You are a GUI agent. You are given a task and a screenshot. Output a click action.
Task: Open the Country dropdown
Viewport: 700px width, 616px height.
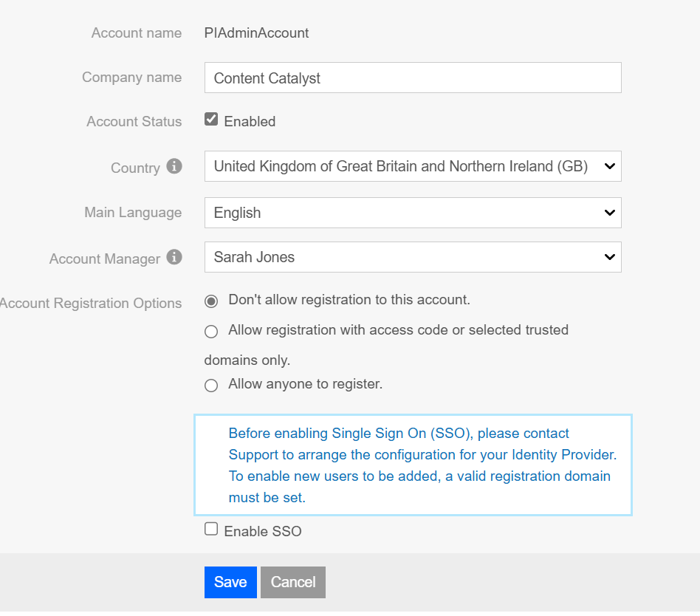coord(412,166)
